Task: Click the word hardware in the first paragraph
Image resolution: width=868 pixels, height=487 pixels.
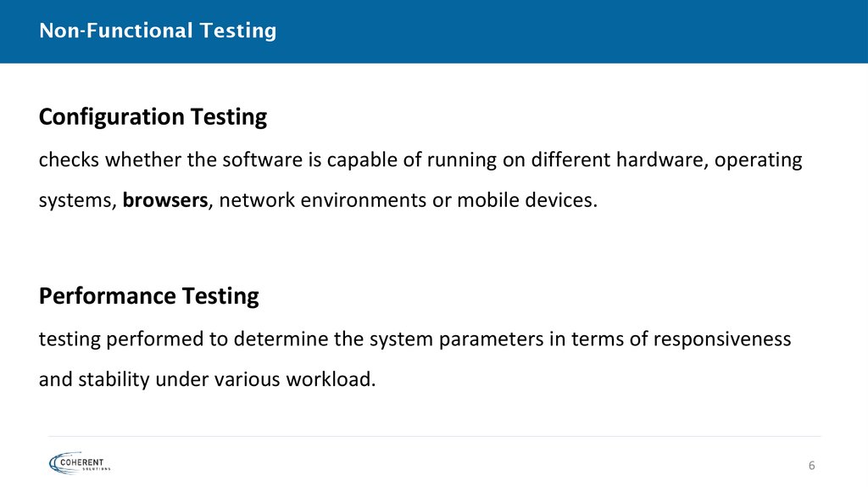Action: [663, 160]
